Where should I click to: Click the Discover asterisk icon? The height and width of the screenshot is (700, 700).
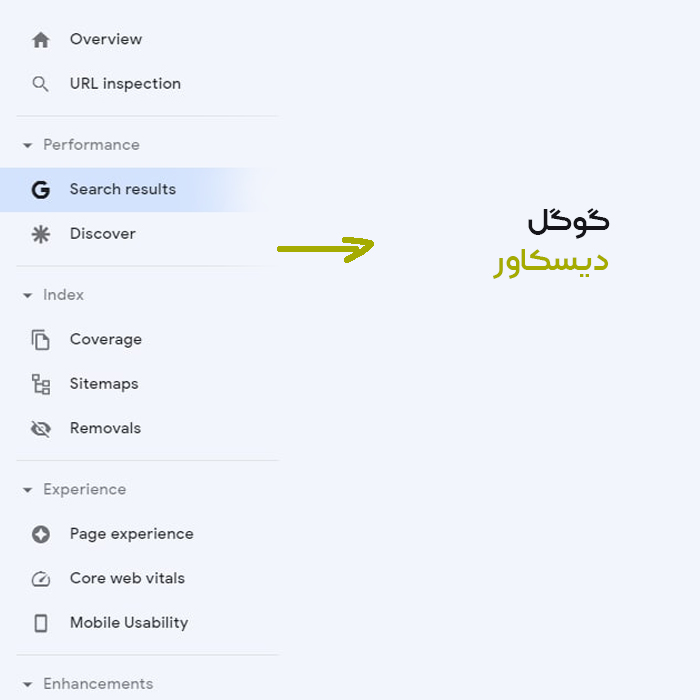tap(41, 234)
